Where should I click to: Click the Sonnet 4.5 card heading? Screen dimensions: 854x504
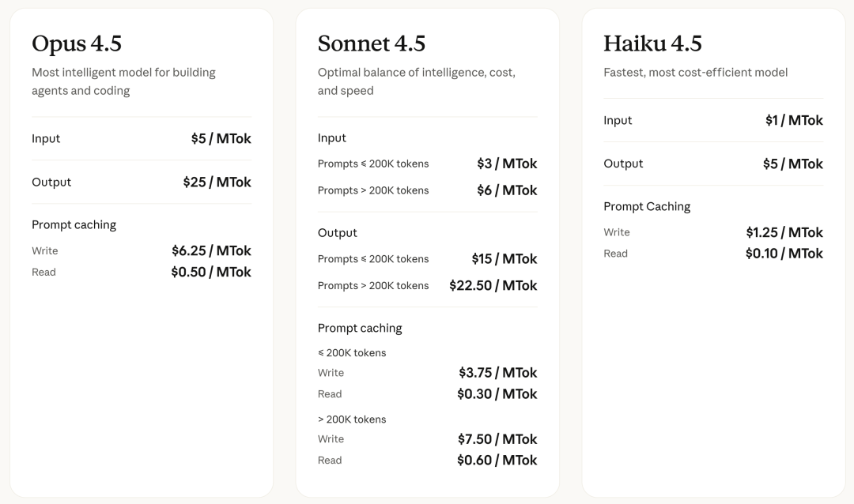point(371,43)
